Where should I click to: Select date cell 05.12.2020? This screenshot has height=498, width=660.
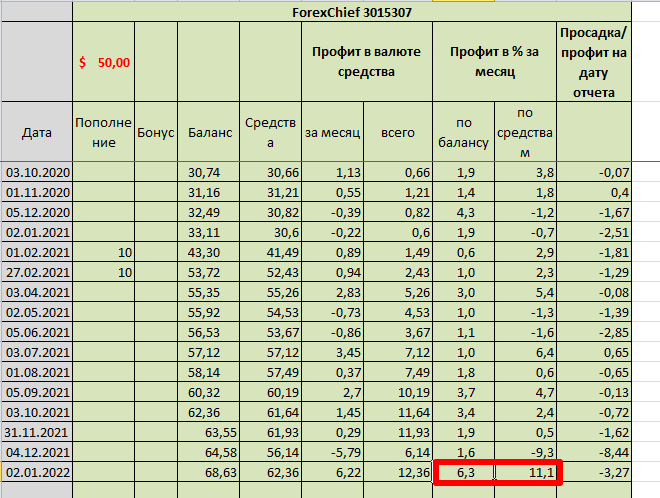point(37,212)
